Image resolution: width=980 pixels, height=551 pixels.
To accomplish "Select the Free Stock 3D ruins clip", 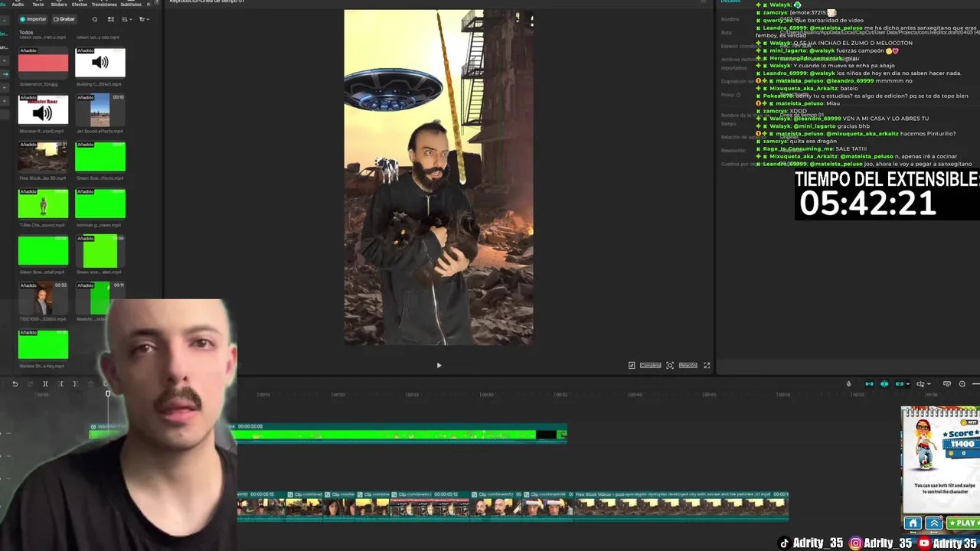I will (43, 156).
